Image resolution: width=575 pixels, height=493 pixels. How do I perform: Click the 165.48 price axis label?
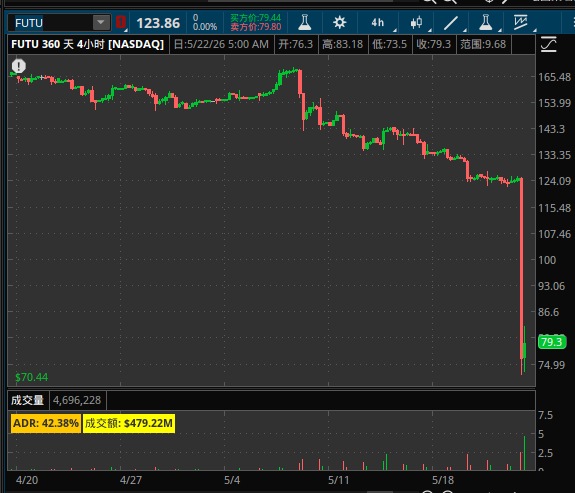point(554,77)
